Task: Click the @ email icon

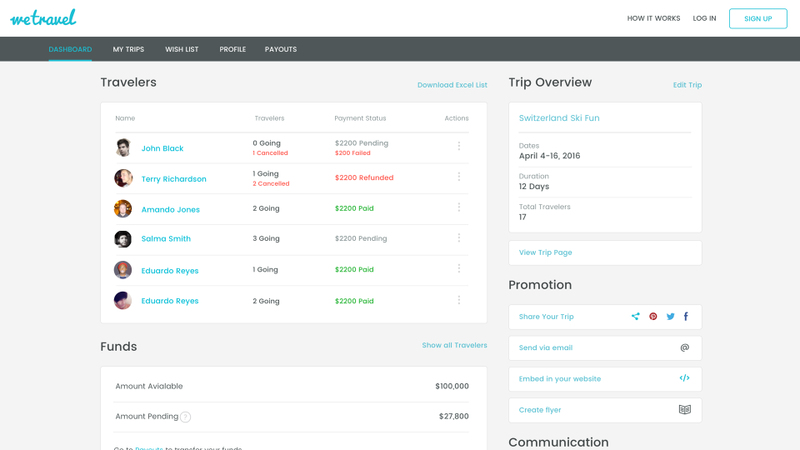Action: pyautogui.click(x=685, y=347)
